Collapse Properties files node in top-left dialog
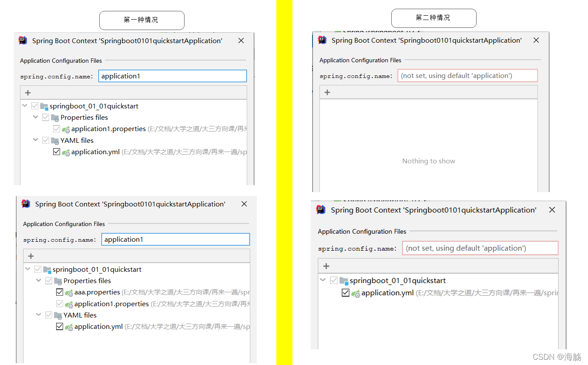The image size is (588, 365). click(36, 117)
